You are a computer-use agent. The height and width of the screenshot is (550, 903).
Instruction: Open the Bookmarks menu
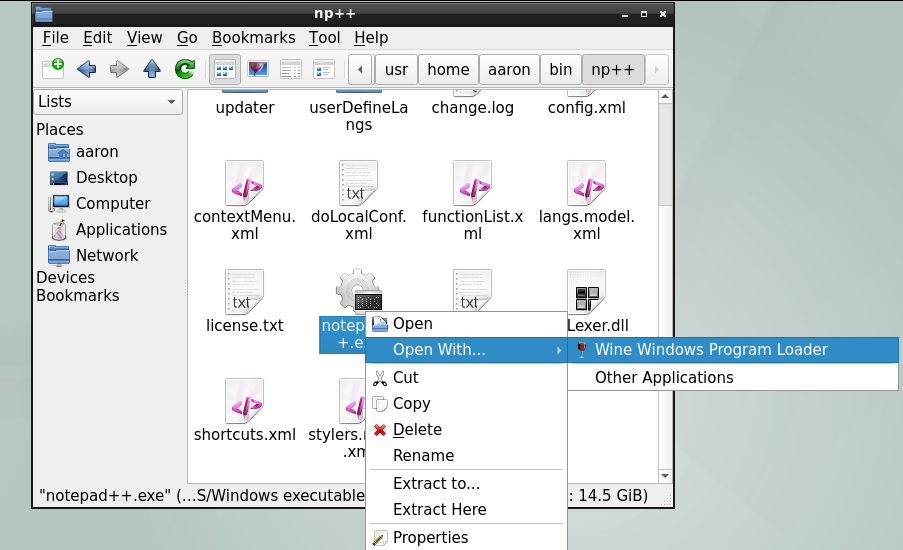click(x=253, y=37)
